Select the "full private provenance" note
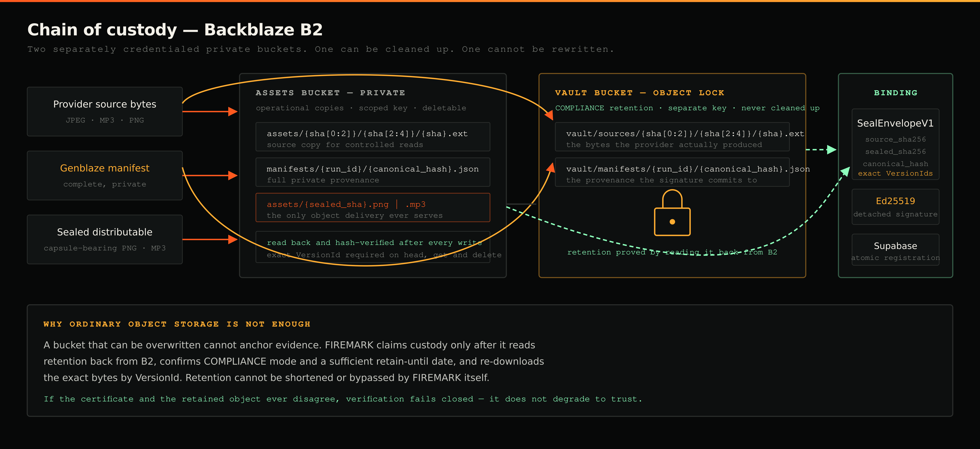The width and height of the screenshot is (980, 449). [323, 180]
